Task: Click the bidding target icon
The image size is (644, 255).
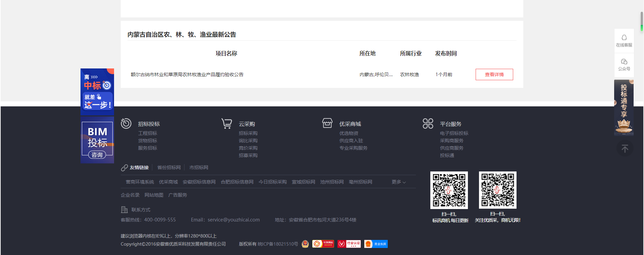Action: [126, 123]
